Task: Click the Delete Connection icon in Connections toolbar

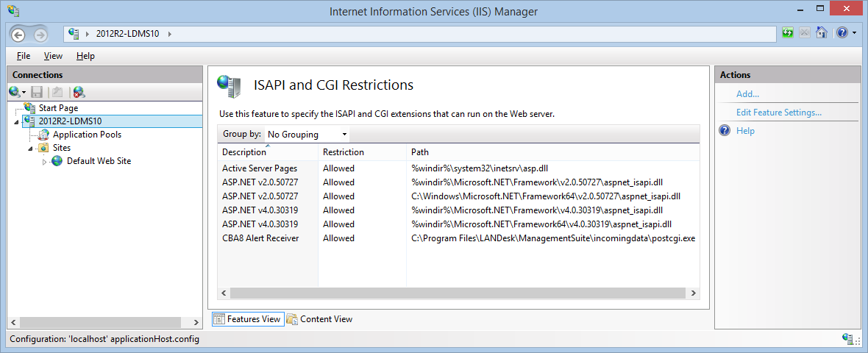Action: [x=79, y=92]
